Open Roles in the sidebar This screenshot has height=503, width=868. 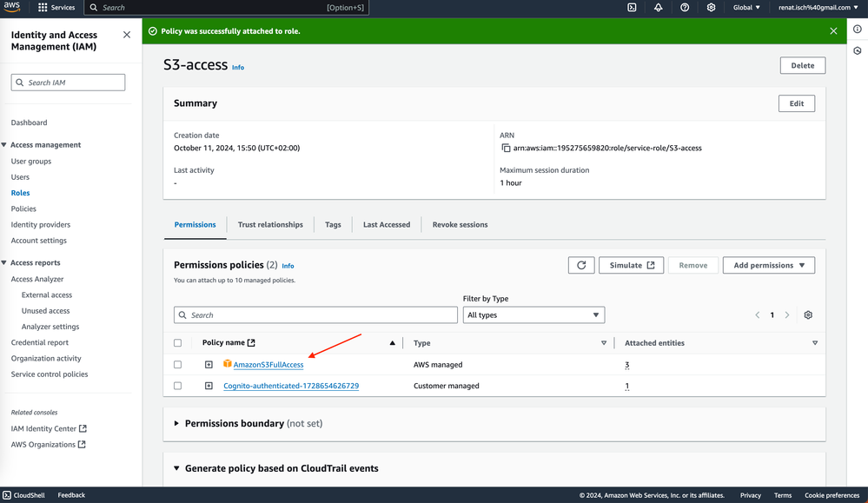coord(21,193)
